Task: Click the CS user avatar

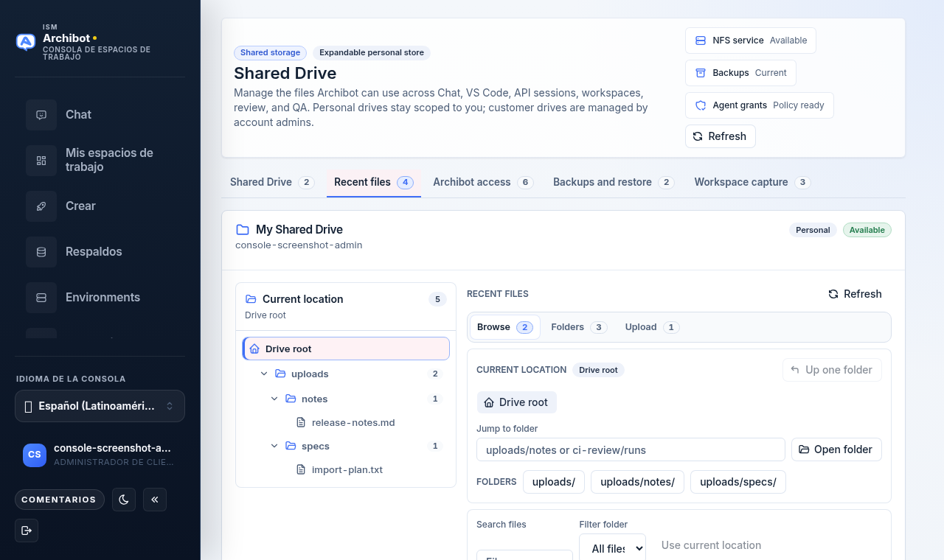Action: (35, 455)
